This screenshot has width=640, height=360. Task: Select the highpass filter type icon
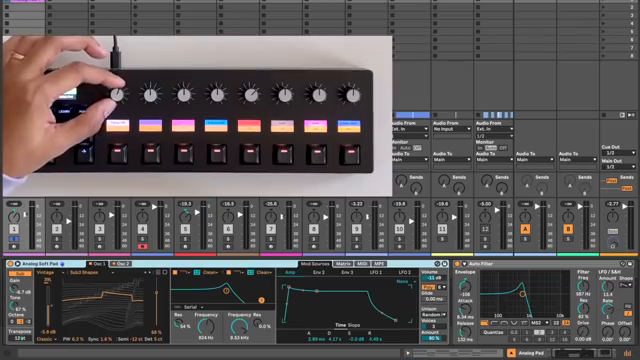[494, 323]
